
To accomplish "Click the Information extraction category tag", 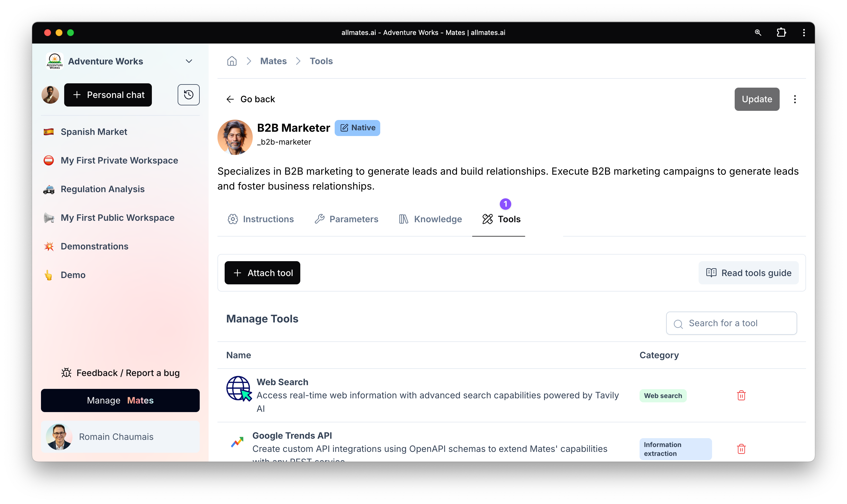I will click(675, 449).
